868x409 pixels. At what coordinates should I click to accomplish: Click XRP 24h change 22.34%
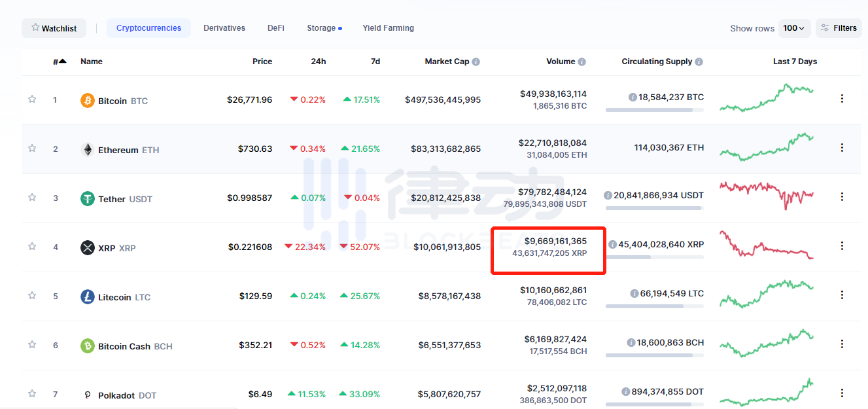(x=305, y=247)
